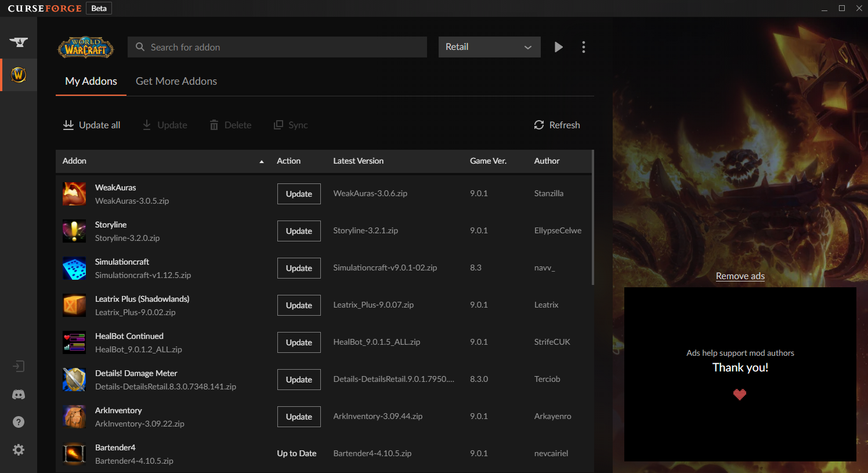Launch the game with the play arrow
The image size is (868, 473).
pyautogui.click(x=558, y=47)
